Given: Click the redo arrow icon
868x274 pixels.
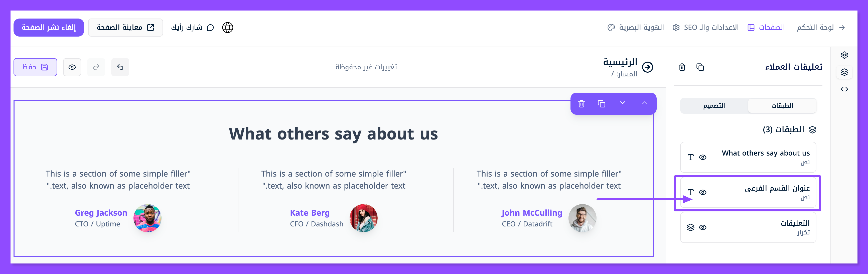Looking at the screenshot, I should pos(96,67).
